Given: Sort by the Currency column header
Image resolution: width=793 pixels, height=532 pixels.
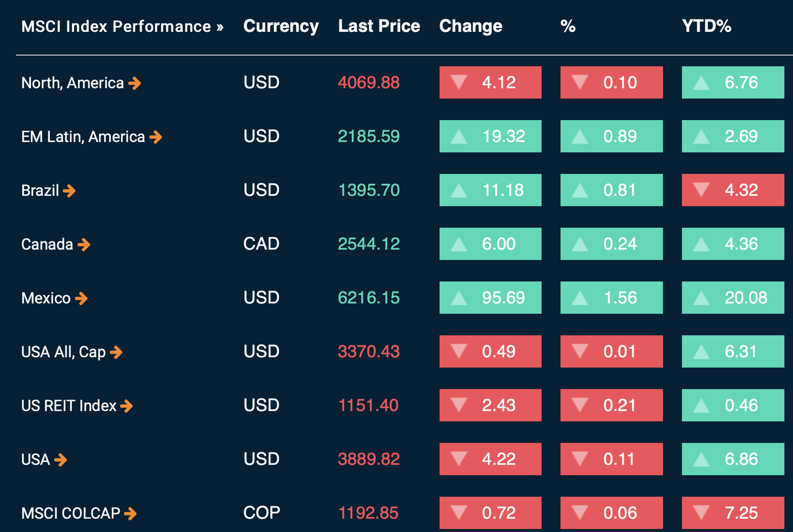Looking at the screenshot, I should (x=280, y=26).
